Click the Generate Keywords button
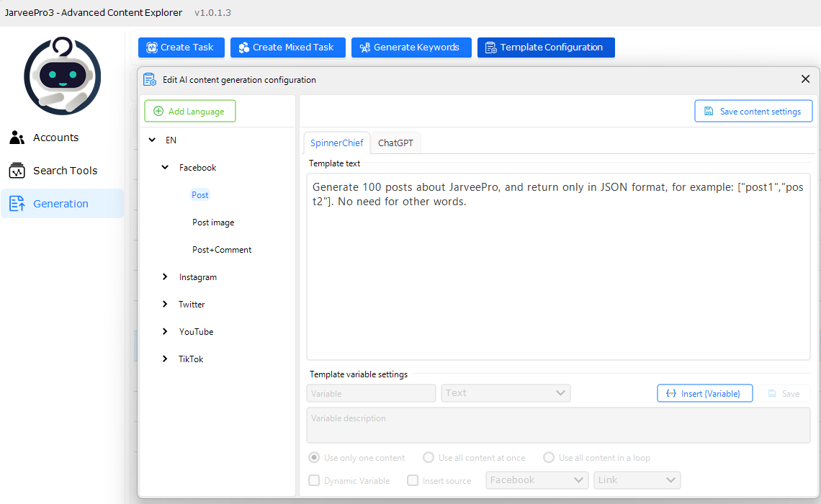Image resolution: width=821 pixels, height=504 pixels. (x=411, y=48)
